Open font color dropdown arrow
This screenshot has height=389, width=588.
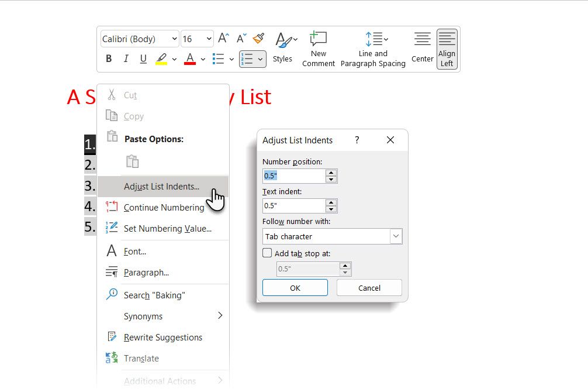click(x=203, y=59)
